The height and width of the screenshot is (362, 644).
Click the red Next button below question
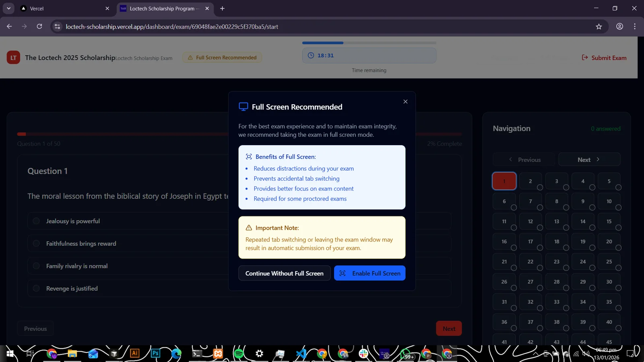449,329
